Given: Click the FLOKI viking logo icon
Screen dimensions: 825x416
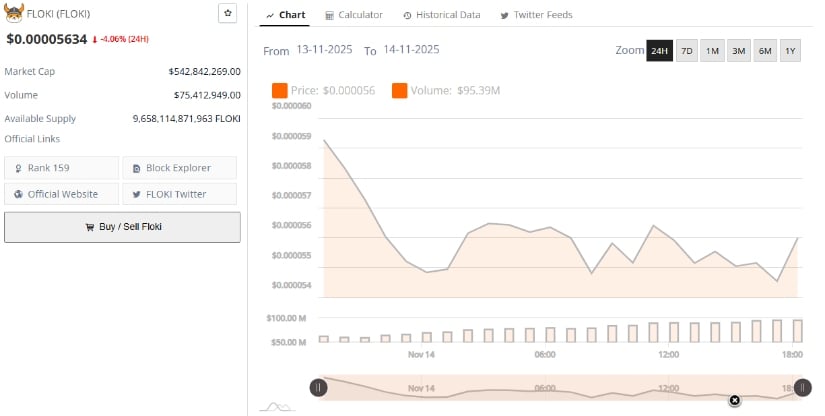Looking at the screenshot, I should (x=14, y=14).
